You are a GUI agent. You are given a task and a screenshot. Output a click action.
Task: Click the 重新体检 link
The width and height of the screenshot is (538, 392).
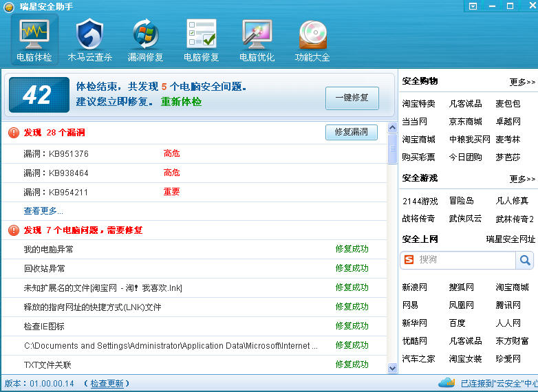point(182,102)
